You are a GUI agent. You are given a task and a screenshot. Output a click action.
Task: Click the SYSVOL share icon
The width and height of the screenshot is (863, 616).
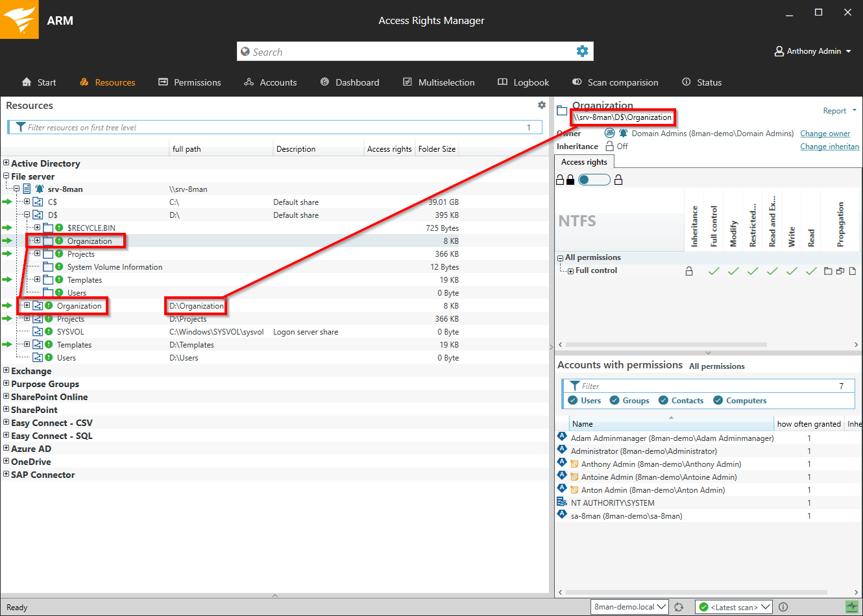tap(38, 331)
